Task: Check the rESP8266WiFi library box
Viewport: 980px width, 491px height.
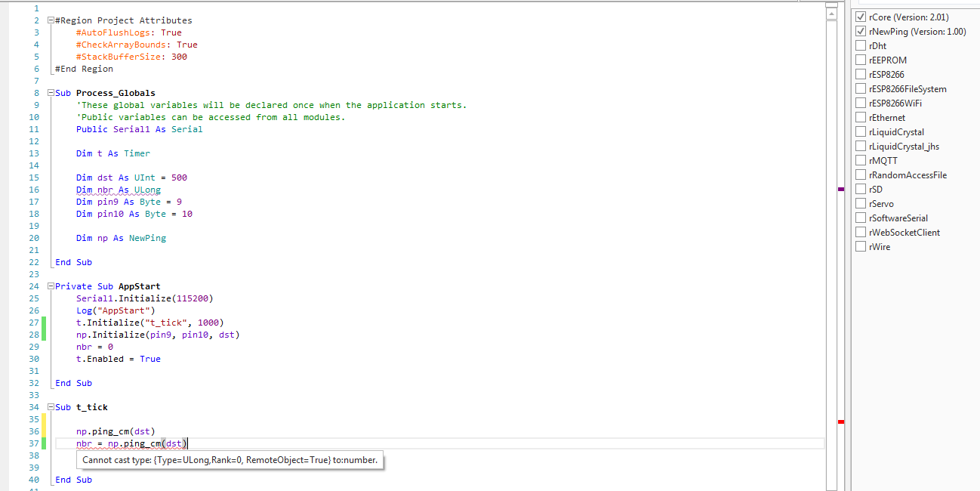Action: point(861,103)
